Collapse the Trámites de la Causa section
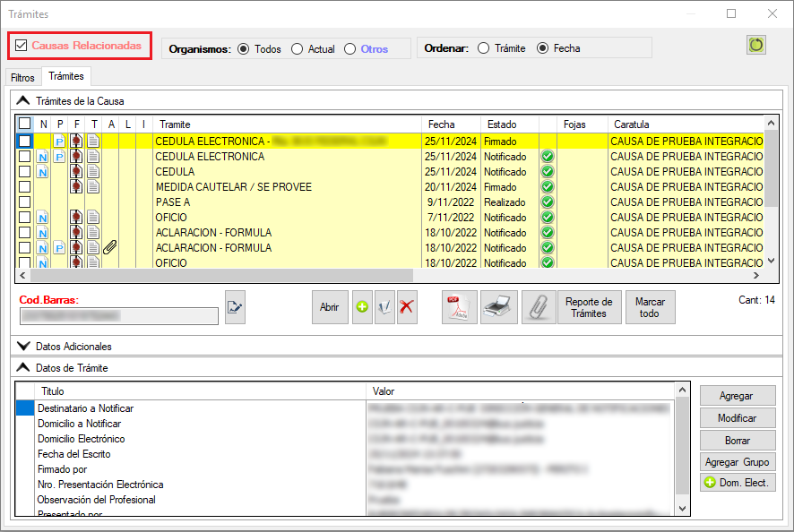The height and width of the screenshot is (532, 794). point(23,101)
